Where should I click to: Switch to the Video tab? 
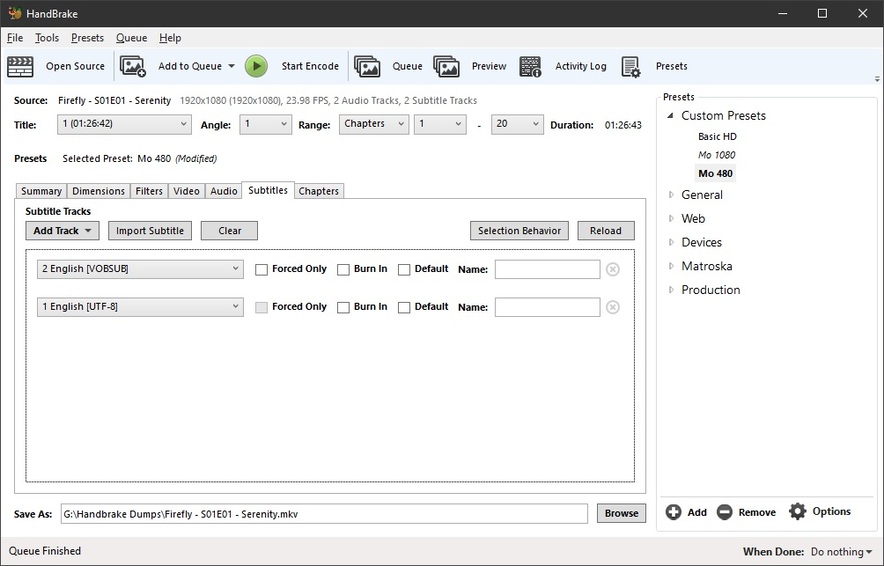pos(186,191)
